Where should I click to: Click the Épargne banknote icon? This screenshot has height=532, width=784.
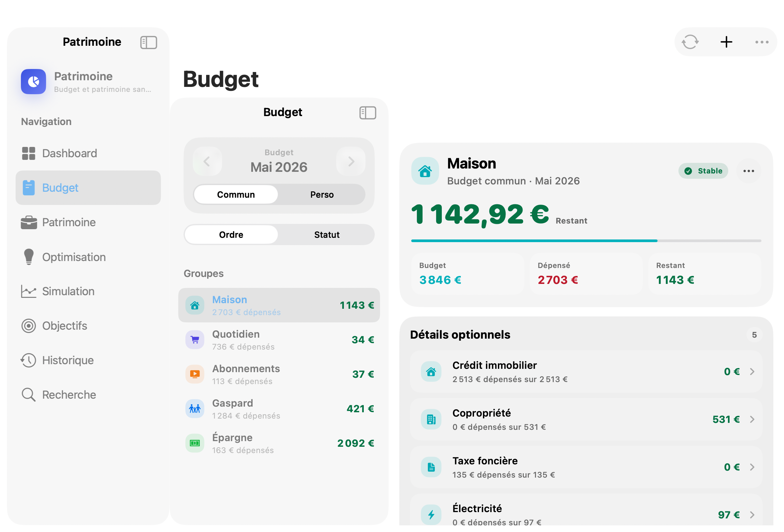pos(195,443)
